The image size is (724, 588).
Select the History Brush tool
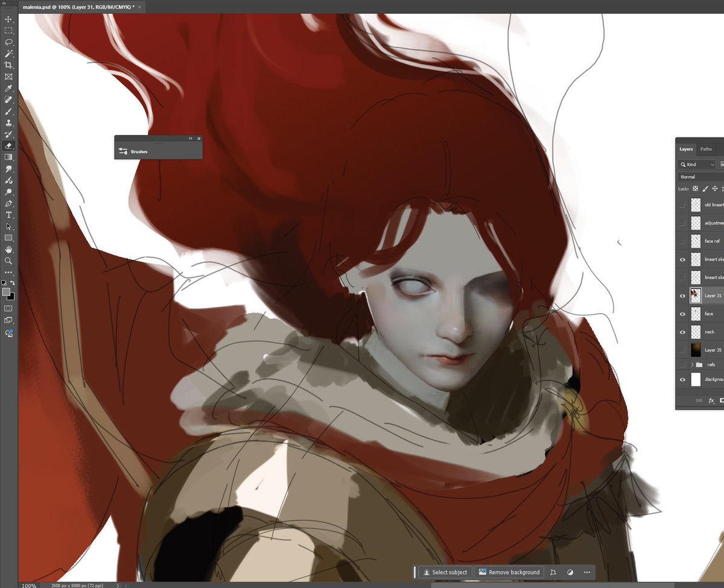tap(8, 134)
